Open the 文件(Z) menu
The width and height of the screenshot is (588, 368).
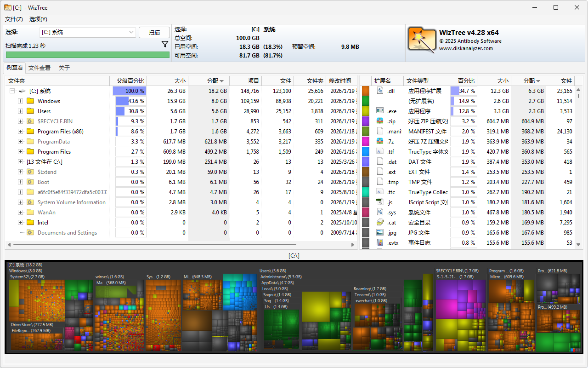(x=14, y=19)
